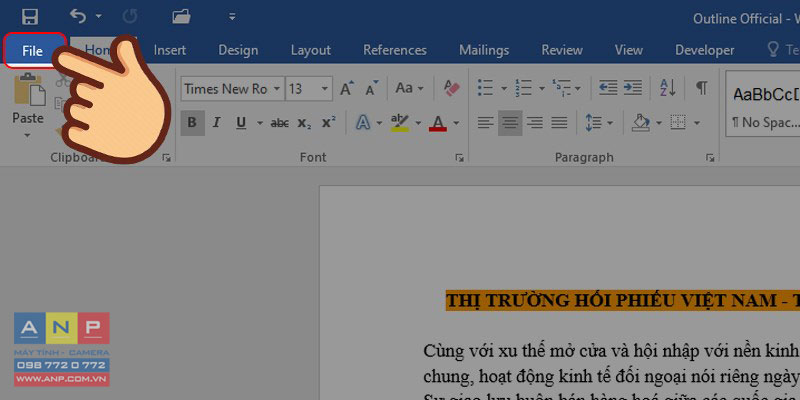This screenshot has height=400, width=800.
Task: Open the Paste options dropdown arrow
Action: tap(28, 136)
